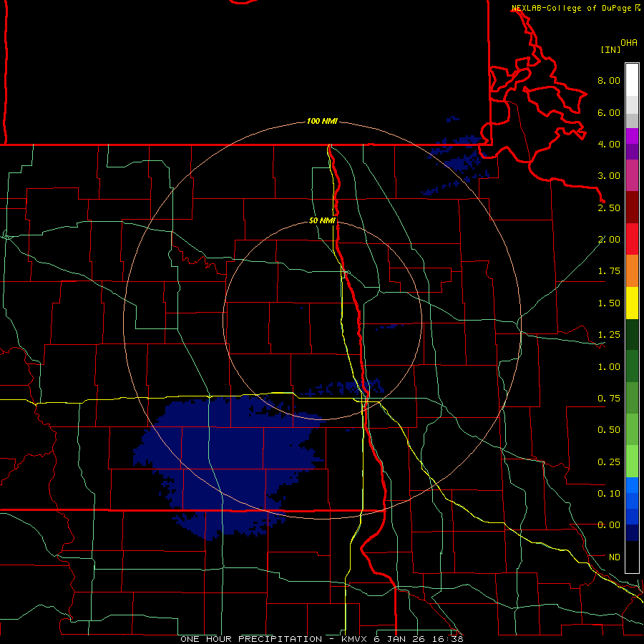Pick the navy swatch beside 0.00
644x644 pixels.
point(632,532)
